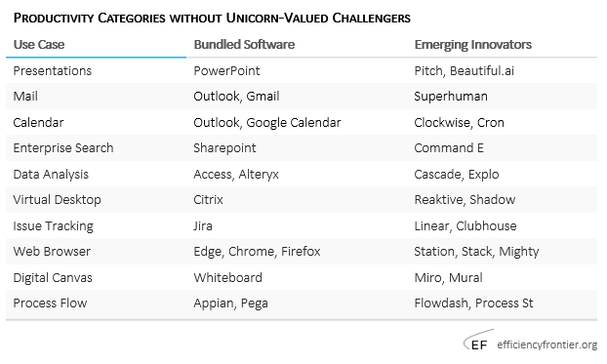Select the Data Analysis row label

coord(51,175)
